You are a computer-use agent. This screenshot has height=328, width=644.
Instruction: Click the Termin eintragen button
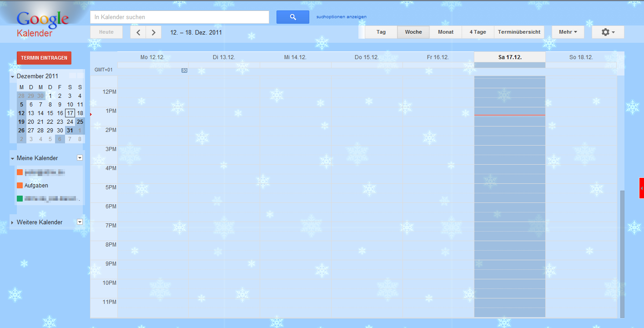coord(44,58)
